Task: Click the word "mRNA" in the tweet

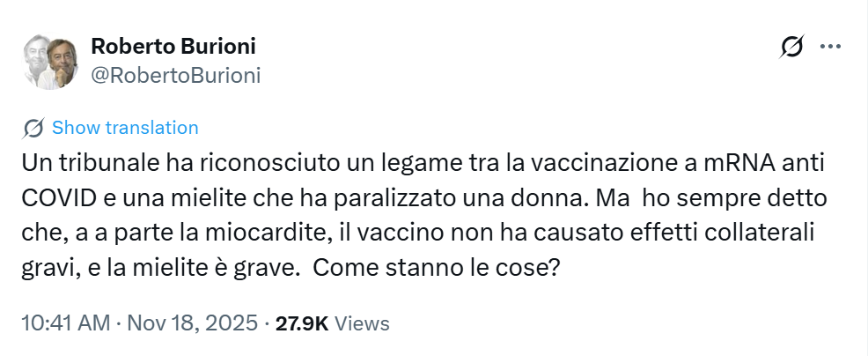Action: tap(727, 163)
